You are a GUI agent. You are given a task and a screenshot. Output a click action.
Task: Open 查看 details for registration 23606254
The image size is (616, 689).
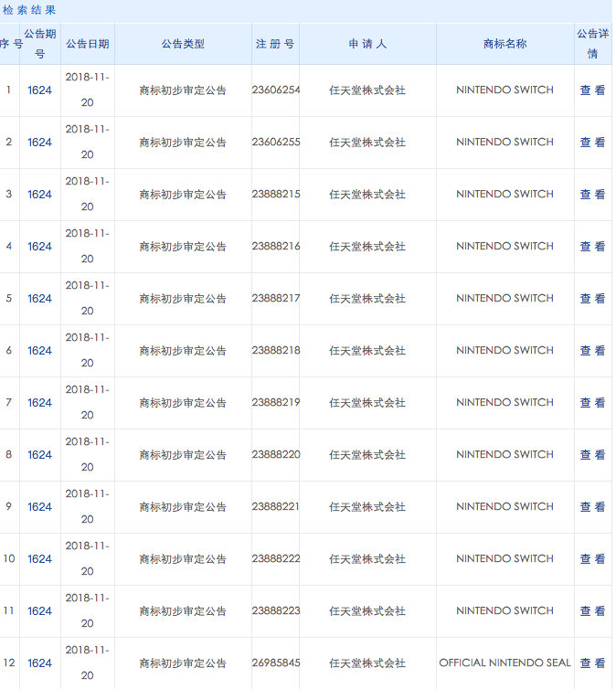pyautogui.click(x=592, y=90)
